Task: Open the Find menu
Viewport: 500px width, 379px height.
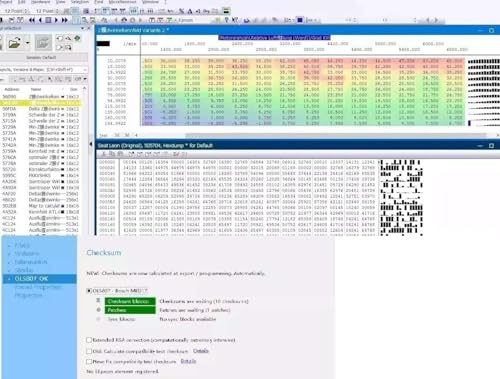Action: click(99, 2)
